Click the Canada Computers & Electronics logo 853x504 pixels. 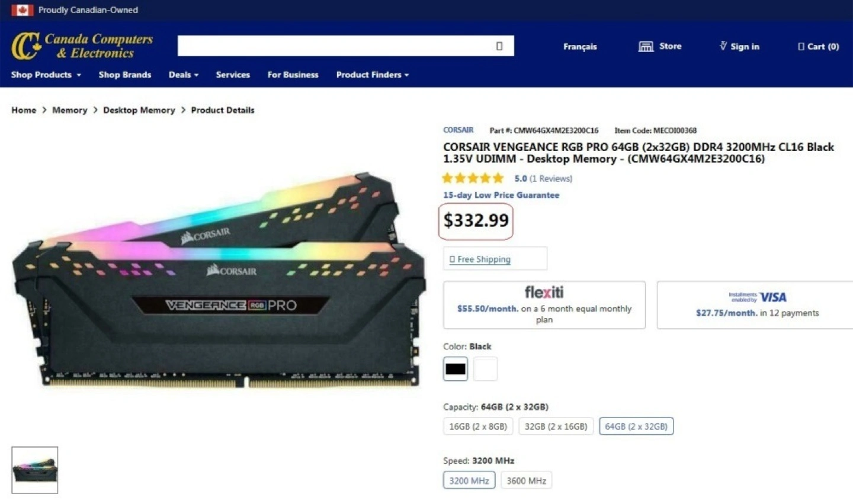click(x=82, y=46)
